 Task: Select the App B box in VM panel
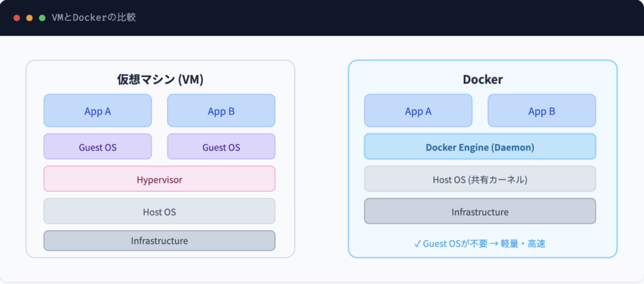click(221, 111)
